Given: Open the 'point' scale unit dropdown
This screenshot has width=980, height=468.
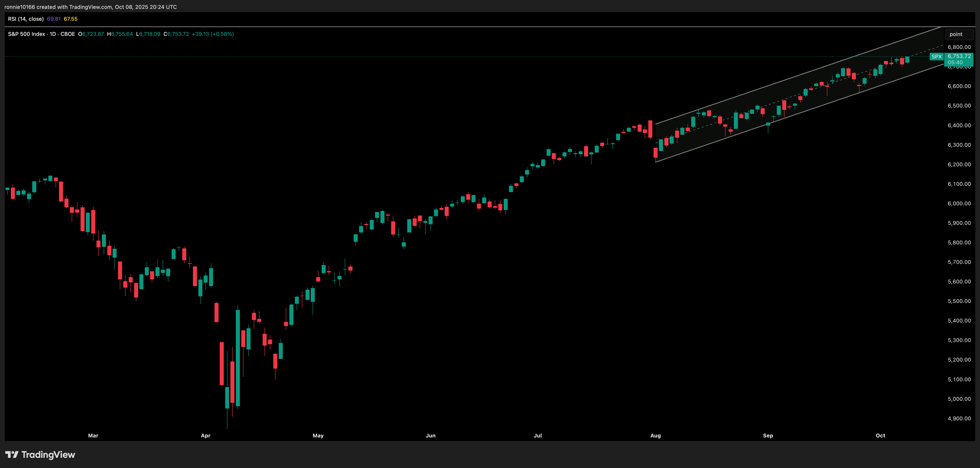Looking at the screenshot, I should [959, 34].
